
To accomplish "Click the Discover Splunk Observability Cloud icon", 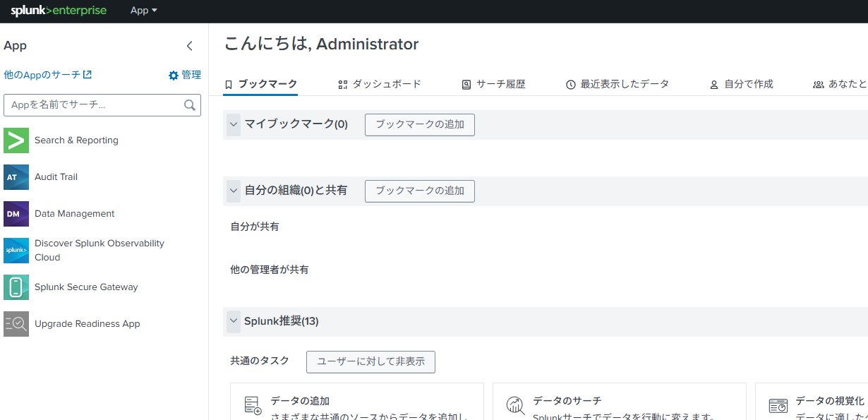I will tap(16, 251).
